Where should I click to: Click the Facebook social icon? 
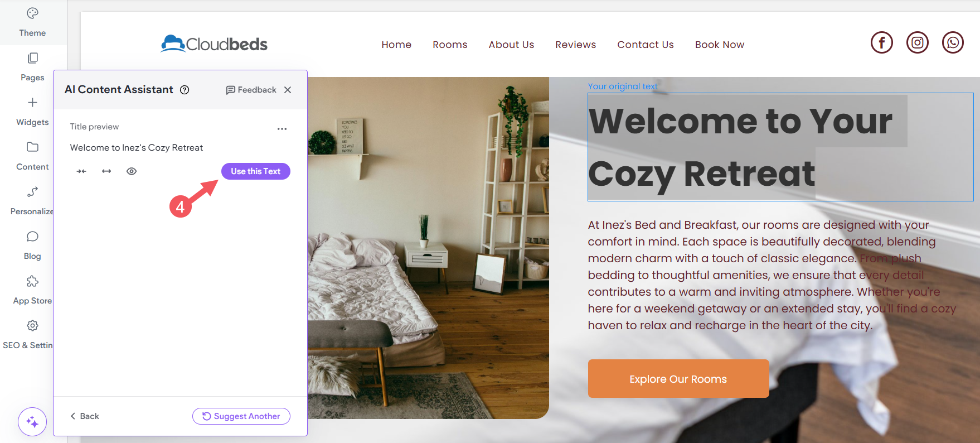pyautogui.click(x=882, y=42)
